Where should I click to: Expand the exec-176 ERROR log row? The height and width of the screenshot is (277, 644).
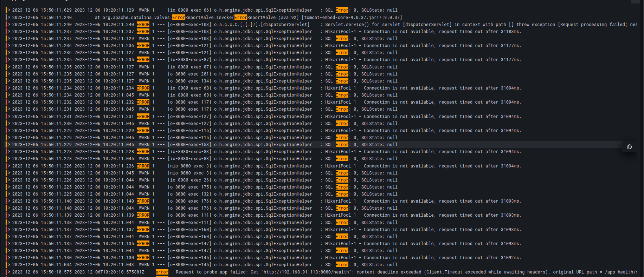(x=9, y=201)
